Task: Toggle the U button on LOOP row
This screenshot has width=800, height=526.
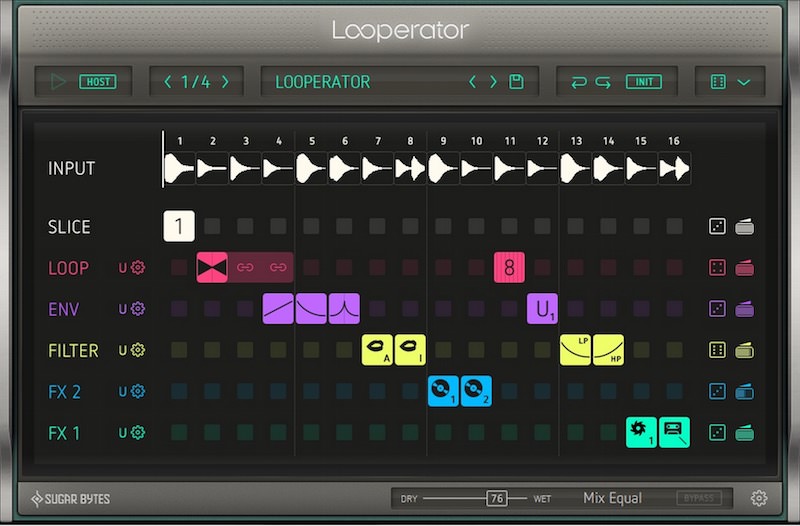Action: click(122, 268)
